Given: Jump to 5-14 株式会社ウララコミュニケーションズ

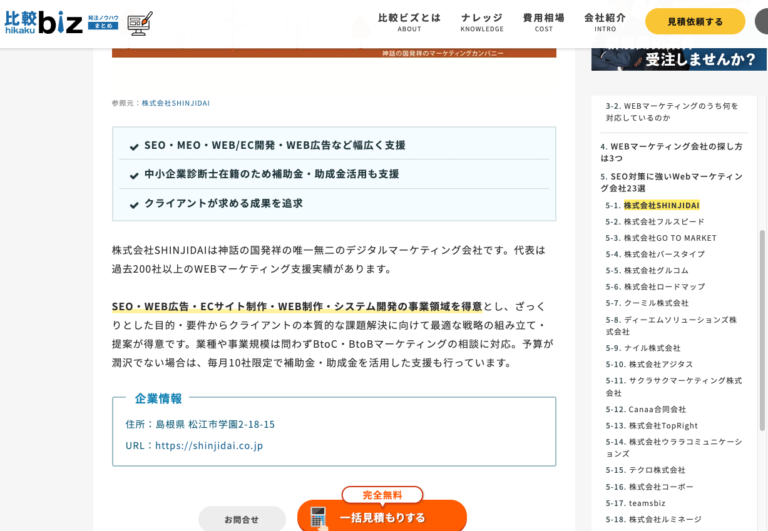Looking at the screenshot, I should tap(673, 448).
